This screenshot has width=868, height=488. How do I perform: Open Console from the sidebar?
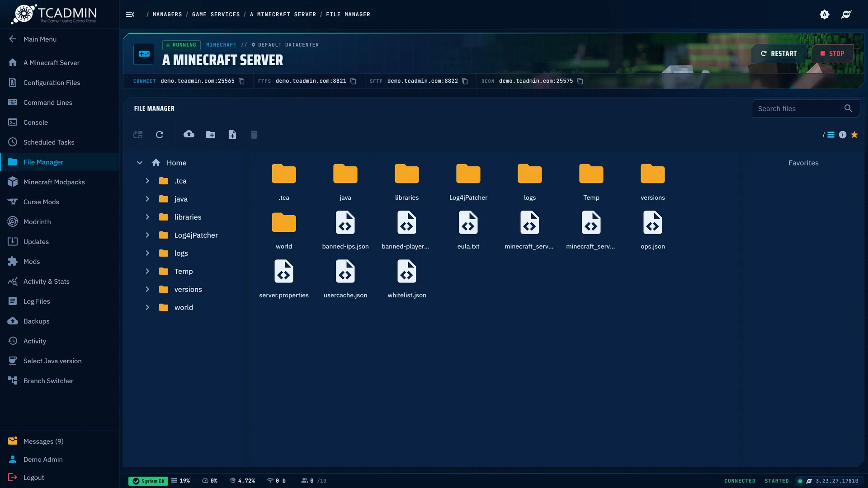click(60, 122)
